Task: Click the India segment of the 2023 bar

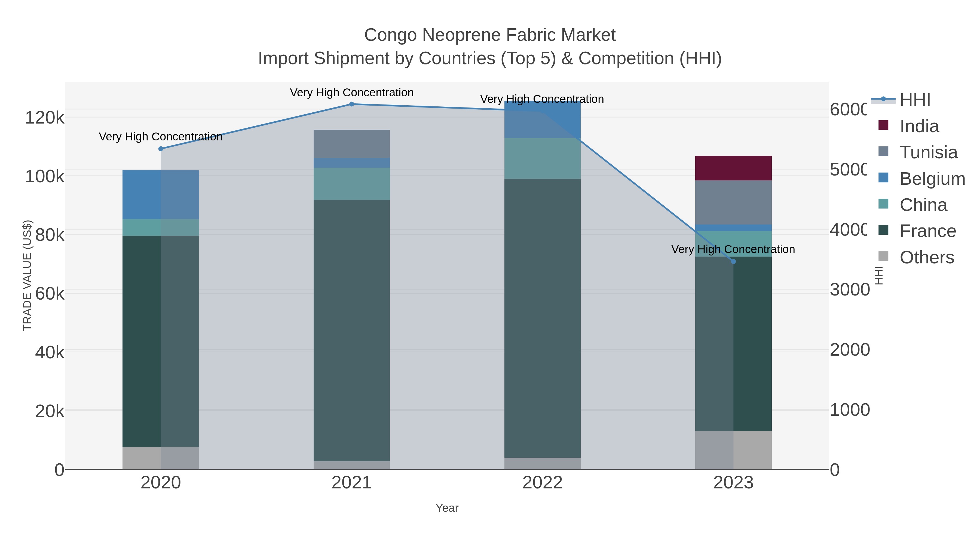Action: pyautogui.click(x=733, y=168)
